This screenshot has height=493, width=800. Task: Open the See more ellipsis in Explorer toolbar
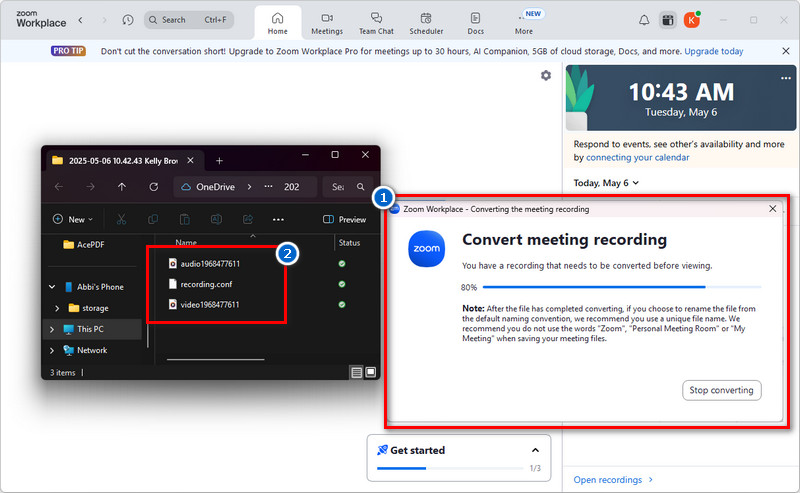click(x=278, y=219)
